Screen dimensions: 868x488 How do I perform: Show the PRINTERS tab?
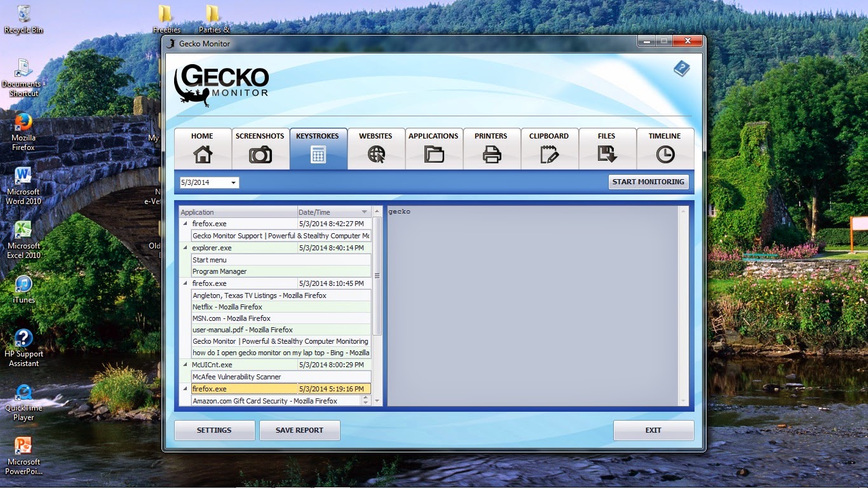tap(491, 149)
